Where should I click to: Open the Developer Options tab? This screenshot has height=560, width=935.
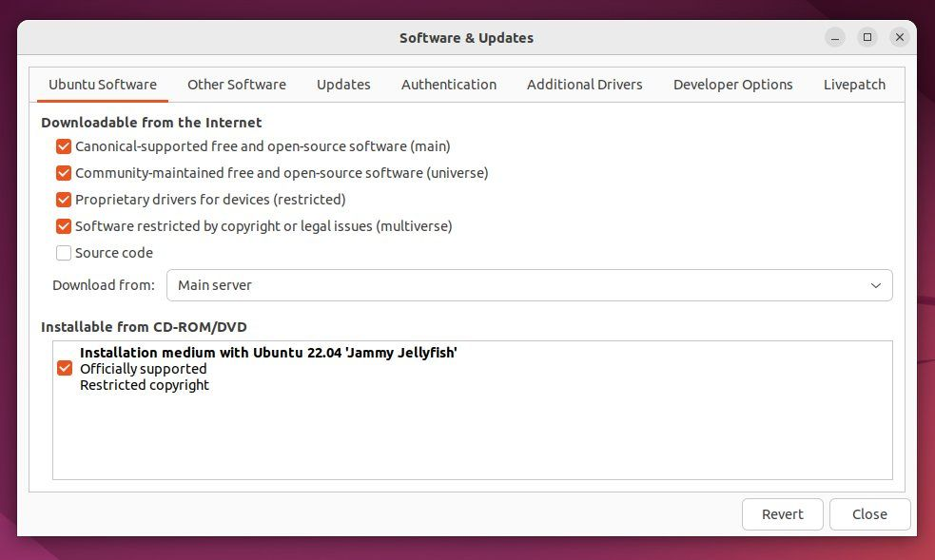click(732, 85)
